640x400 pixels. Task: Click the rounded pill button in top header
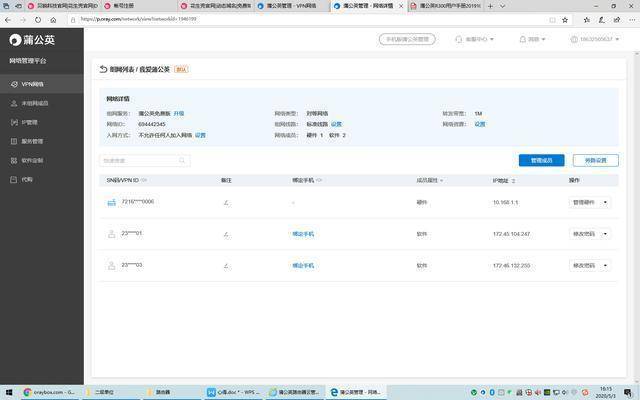pyautogui.click(x=407, y=39)
